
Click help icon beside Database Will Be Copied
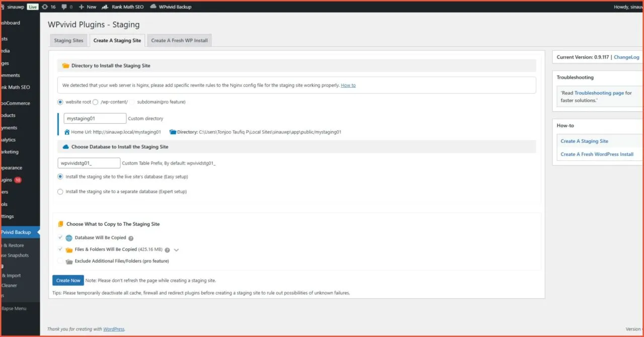[131, 238]
